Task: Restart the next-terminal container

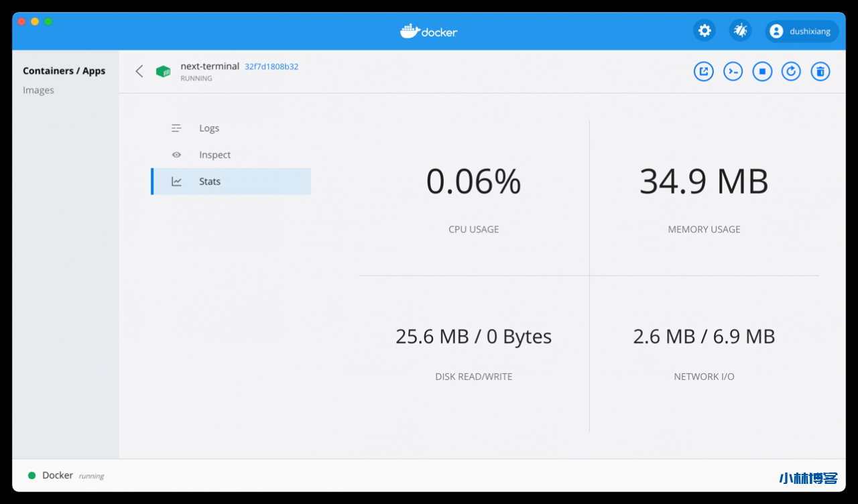Action: pos(791,71)
